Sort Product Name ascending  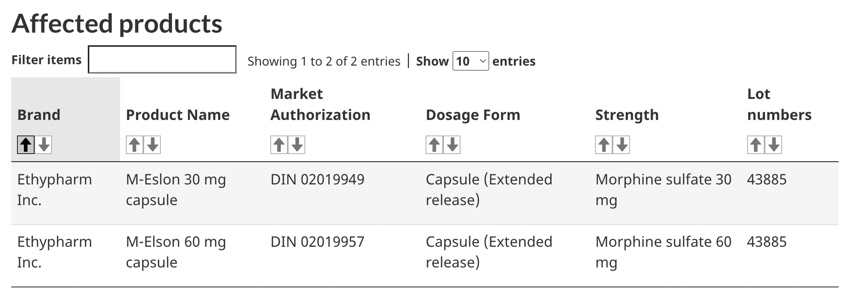[x=135, y=145]
